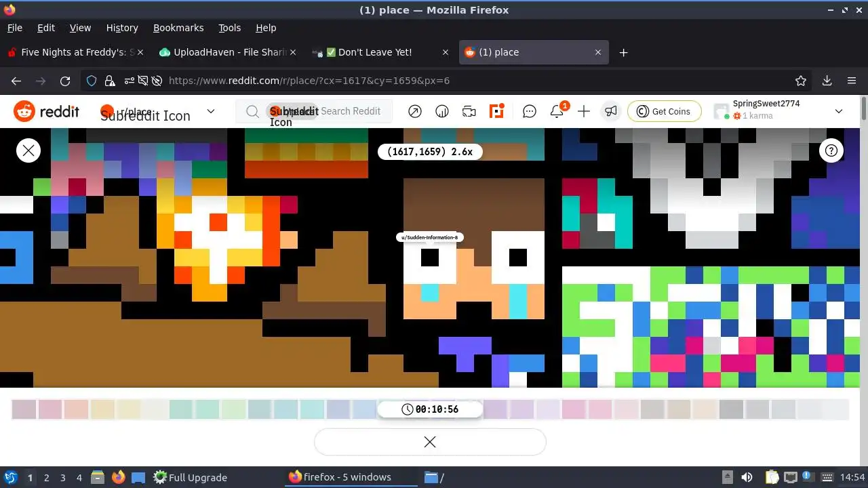Pick the leftmost color in the palette
This screenshot has width=868, height=488.
point(24,409)
